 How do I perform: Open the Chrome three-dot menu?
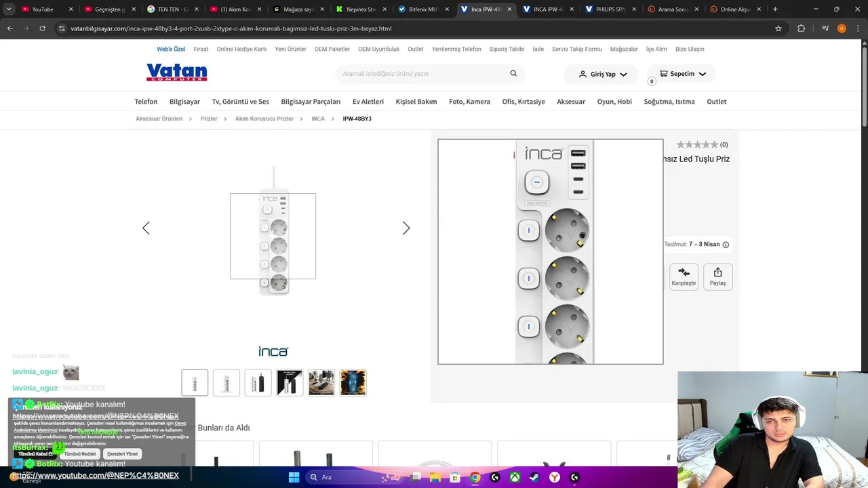[x=859, y=28]
